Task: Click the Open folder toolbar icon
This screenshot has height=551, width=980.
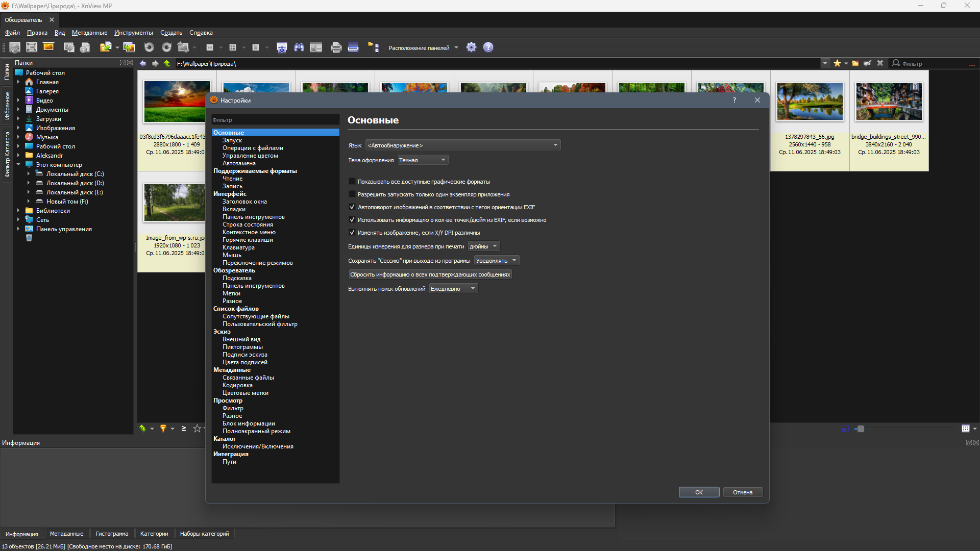Action: (106, 47)
